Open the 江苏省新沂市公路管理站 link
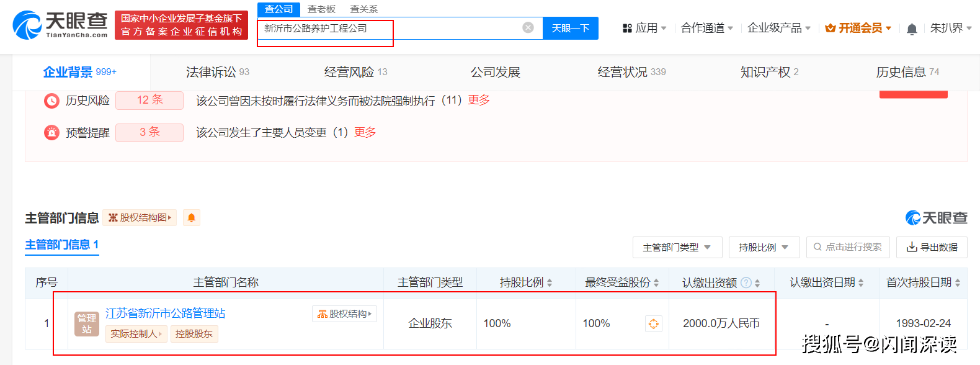 (x=165, y=313)
